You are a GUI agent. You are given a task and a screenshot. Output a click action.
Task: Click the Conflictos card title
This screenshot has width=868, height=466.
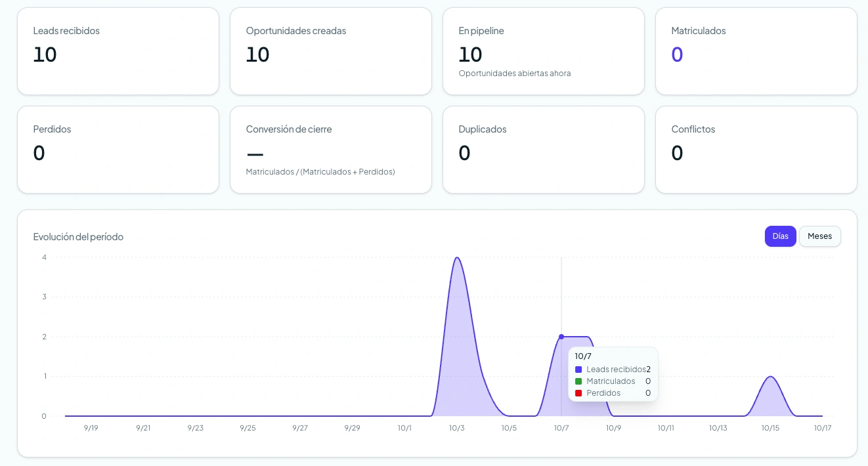[693, 129]
